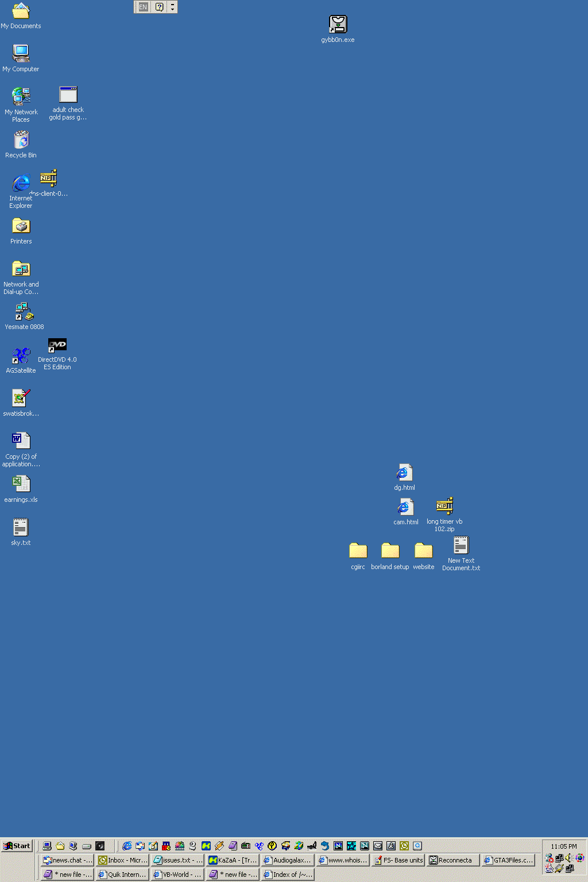Click the 11:05 PM system clock
This screenshot has width=588, height=882.
563,846
